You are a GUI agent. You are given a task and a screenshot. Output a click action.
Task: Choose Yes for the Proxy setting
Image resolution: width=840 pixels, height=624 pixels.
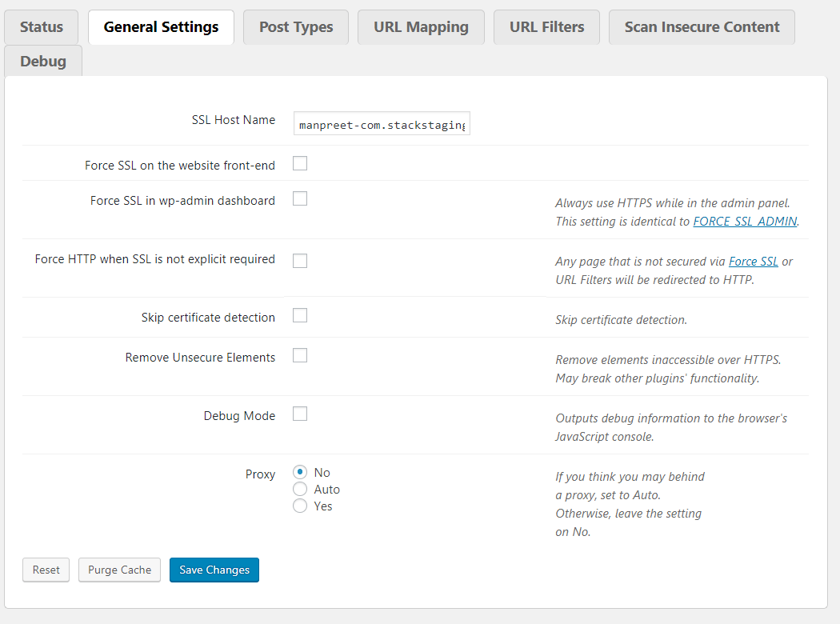pos(300,506)
